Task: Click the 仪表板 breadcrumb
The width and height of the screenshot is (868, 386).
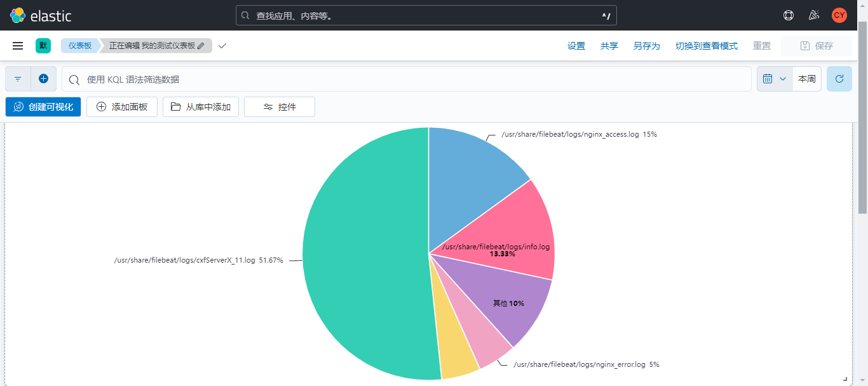Action: point(80,46)
